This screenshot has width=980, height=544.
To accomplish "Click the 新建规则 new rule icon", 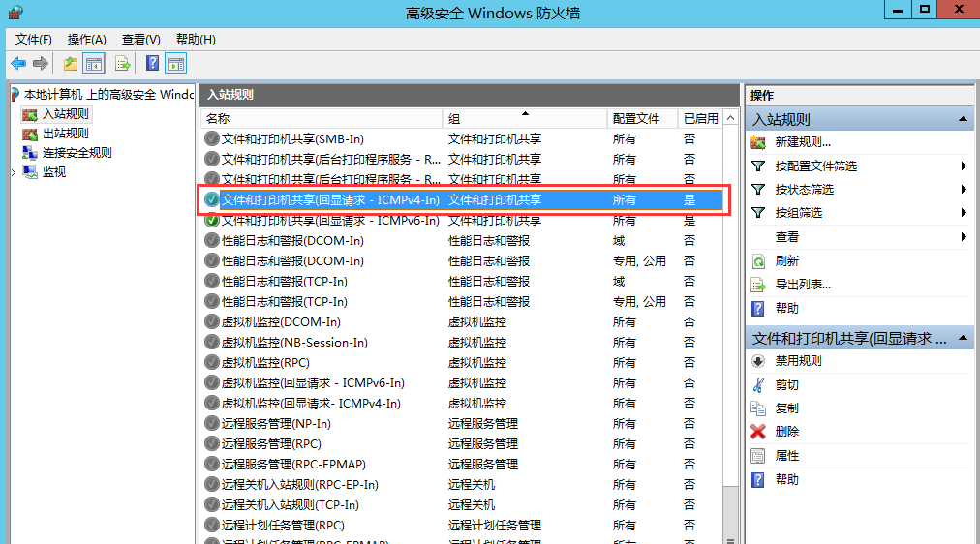I will 758,142.
